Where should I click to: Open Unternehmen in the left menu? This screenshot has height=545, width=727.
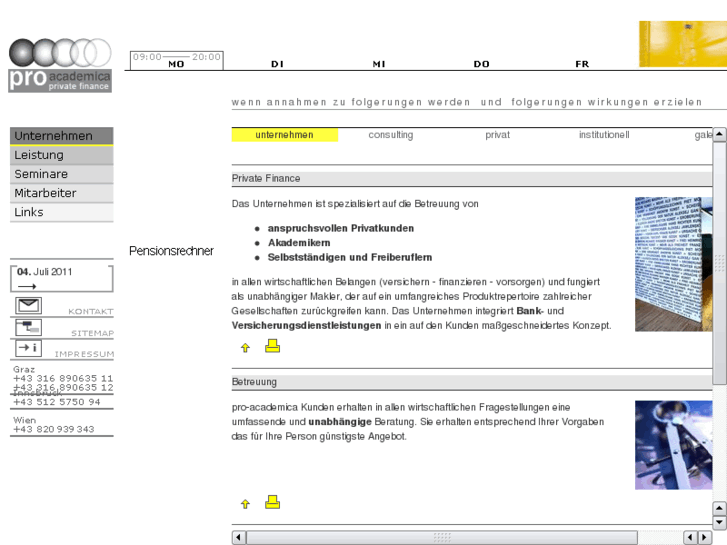(62, 136)
